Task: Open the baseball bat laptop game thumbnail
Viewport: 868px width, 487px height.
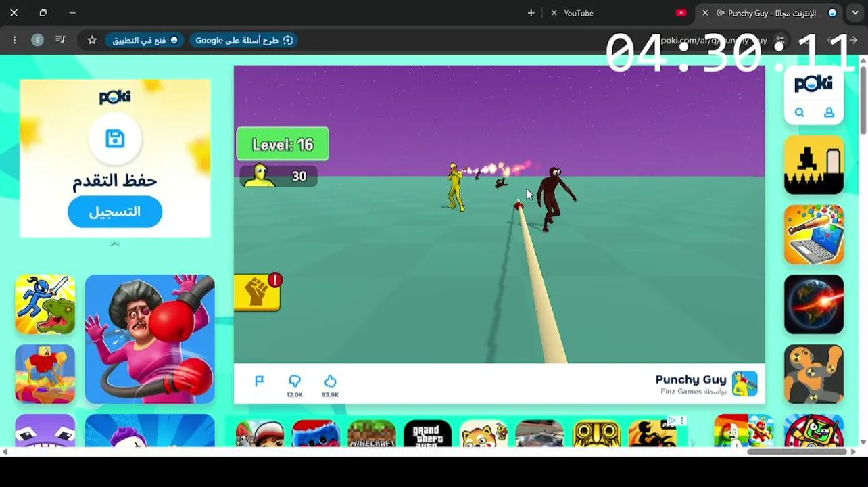Action: 814,235
